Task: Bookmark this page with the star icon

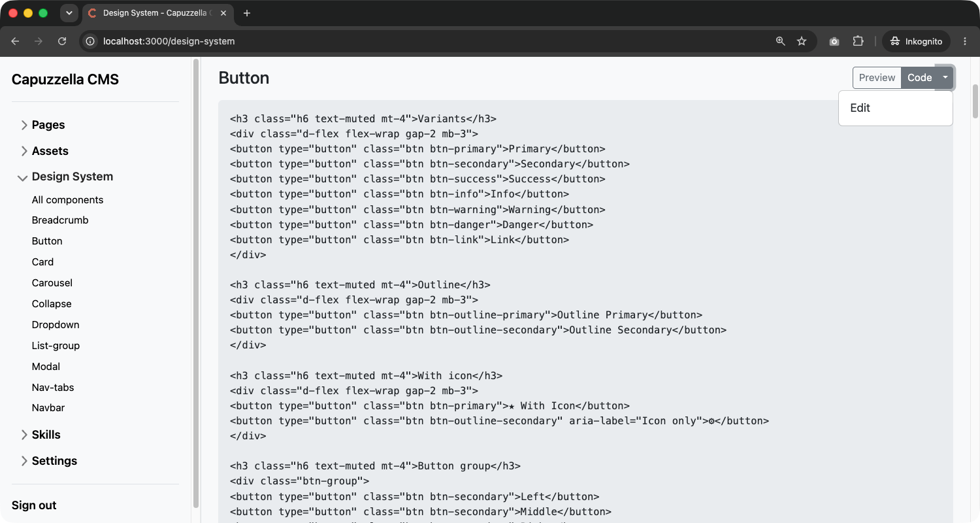Action: point(802,41)
